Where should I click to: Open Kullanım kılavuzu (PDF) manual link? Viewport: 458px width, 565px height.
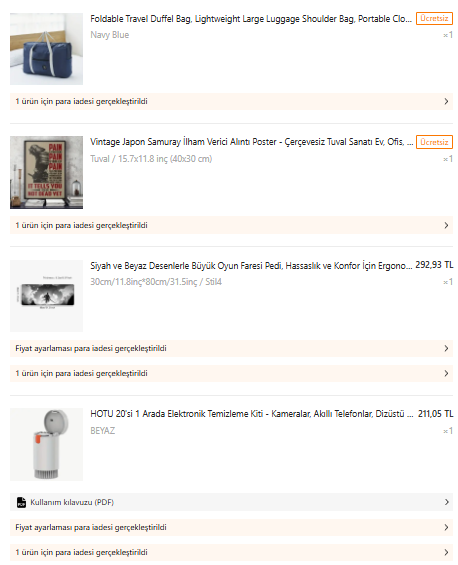click(x=72, y=502)
